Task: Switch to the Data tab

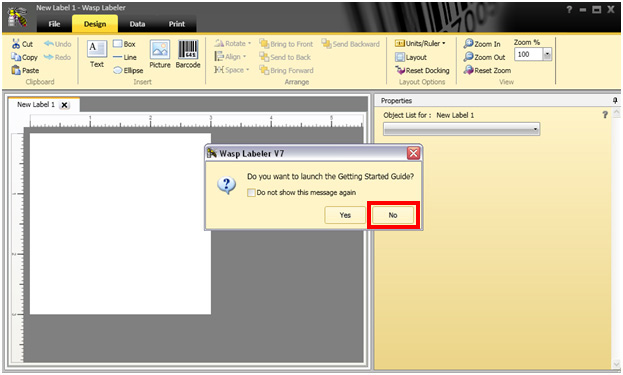Action: click(x=137, y=24)
